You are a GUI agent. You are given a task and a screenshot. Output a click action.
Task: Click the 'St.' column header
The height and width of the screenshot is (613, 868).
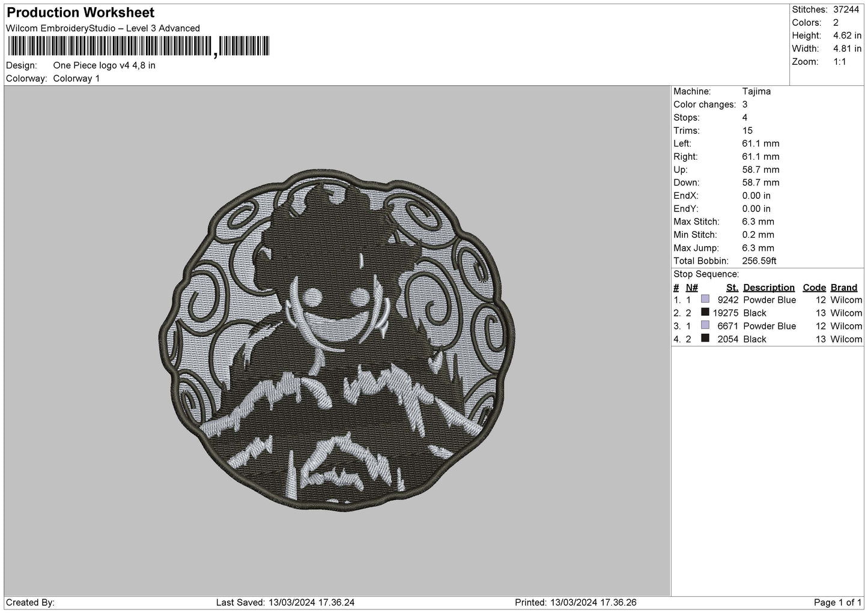tap(732, 288)
